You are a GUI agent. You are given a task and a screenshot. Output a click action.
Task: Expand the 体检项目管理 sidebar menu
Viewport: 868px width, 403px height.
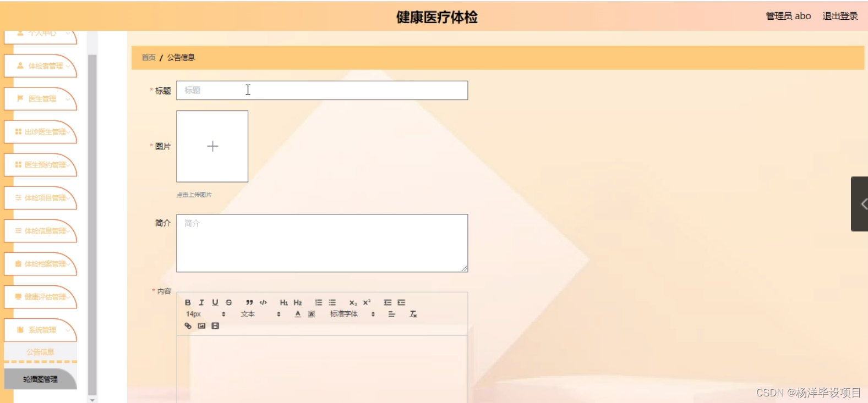(40, 198)
